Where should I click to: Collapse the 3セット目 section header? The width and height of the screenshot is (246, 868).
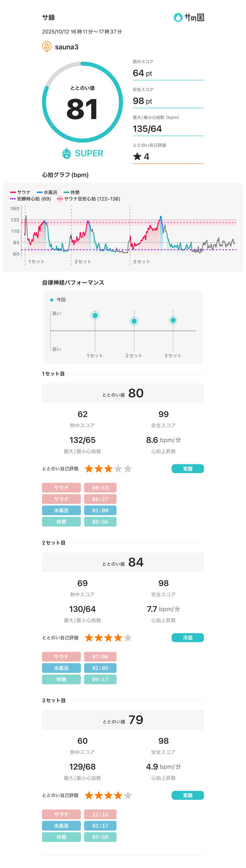[x=54, y=700]
